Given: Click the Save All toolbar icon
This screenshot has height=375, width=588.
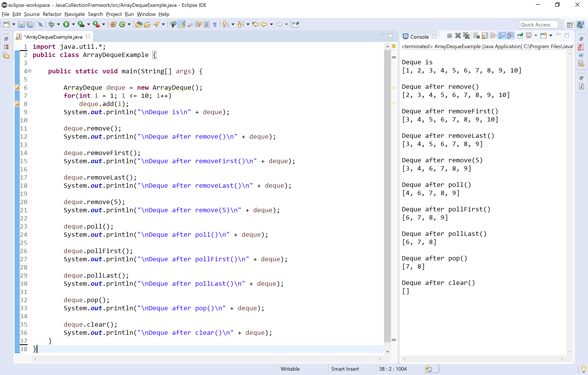Looking at the screenshot, I should pos(30,24).
